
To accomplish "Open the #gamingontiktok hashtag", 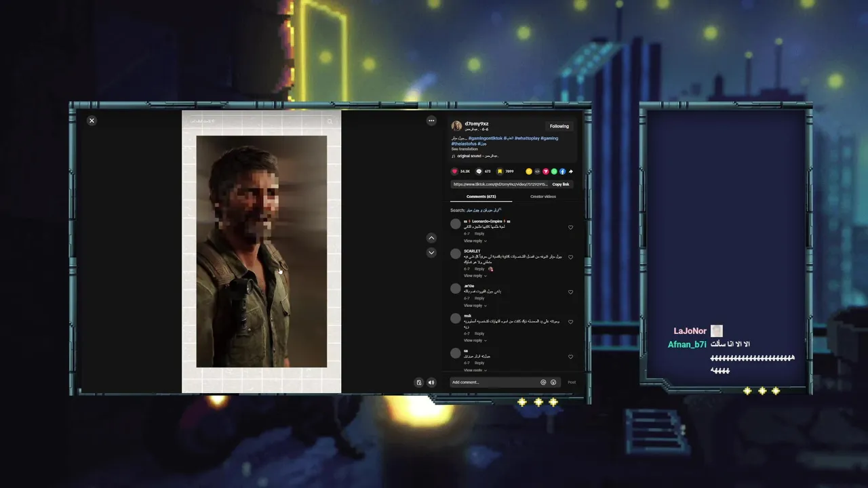I will point(485,138).
